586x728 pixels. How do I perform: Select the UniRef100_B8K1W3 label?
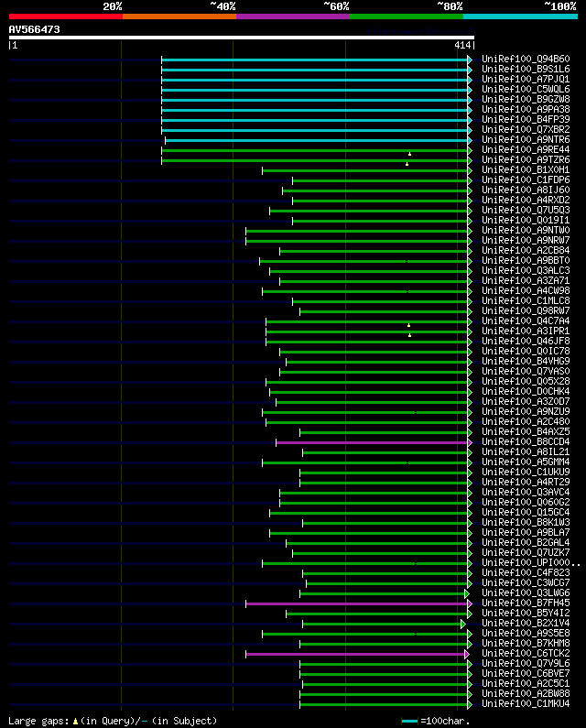[x=526, y=522]
